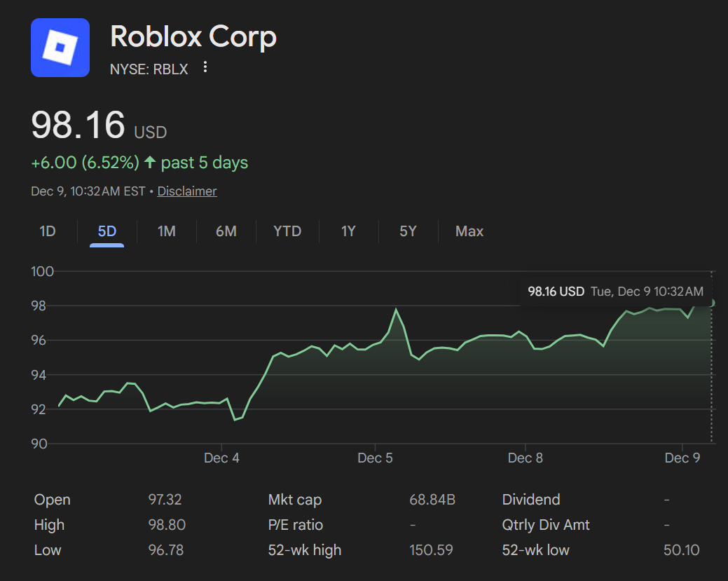
Task: Click the Dec 9 axis label
Action: 682,458
